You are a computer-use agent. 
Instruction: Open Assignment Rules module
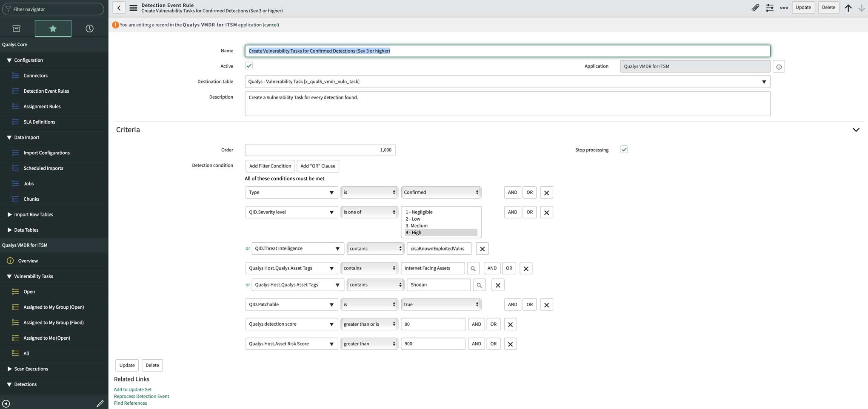point(42,107)
